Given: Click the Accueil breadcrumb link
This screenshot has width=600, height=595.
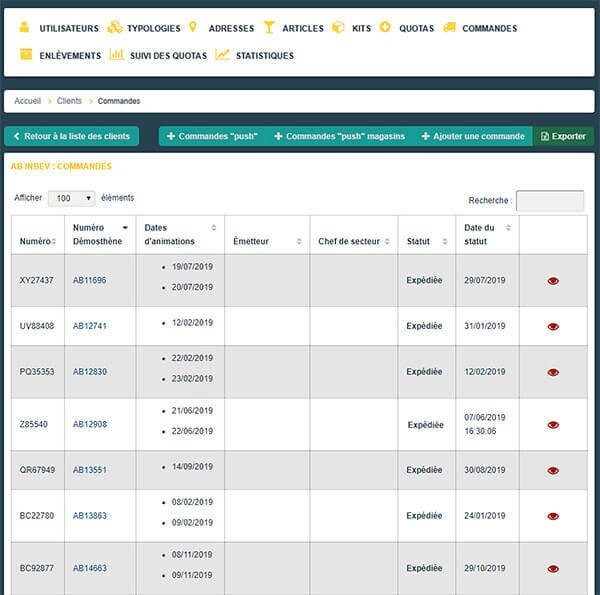Looking at the screenshot, I should [x=28, y=101].
